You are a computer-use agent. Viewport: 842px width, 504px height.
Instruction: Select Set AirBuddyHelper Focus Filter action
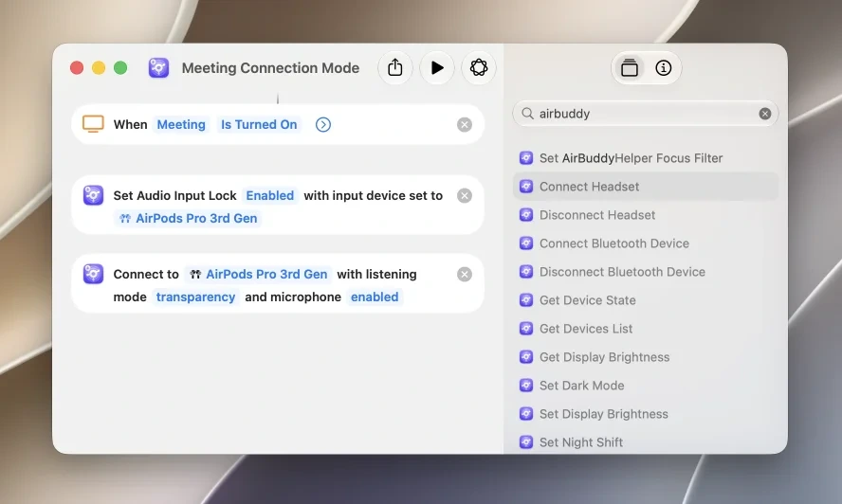click(646, 158)
